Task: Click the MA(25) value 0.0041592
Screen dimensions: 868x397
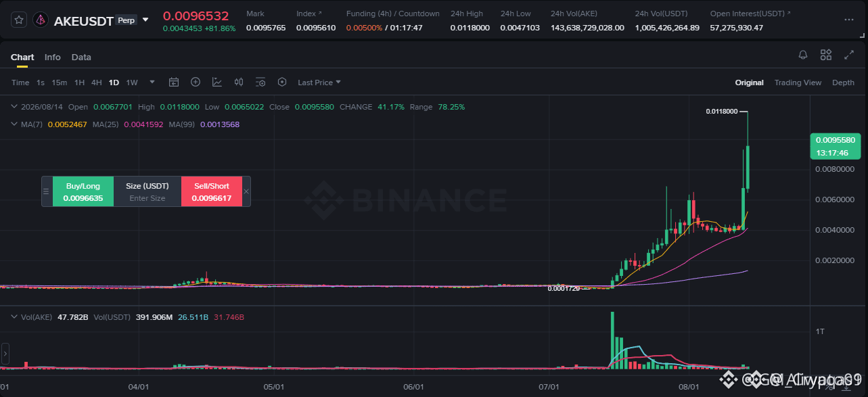Action: pos(143,124)
